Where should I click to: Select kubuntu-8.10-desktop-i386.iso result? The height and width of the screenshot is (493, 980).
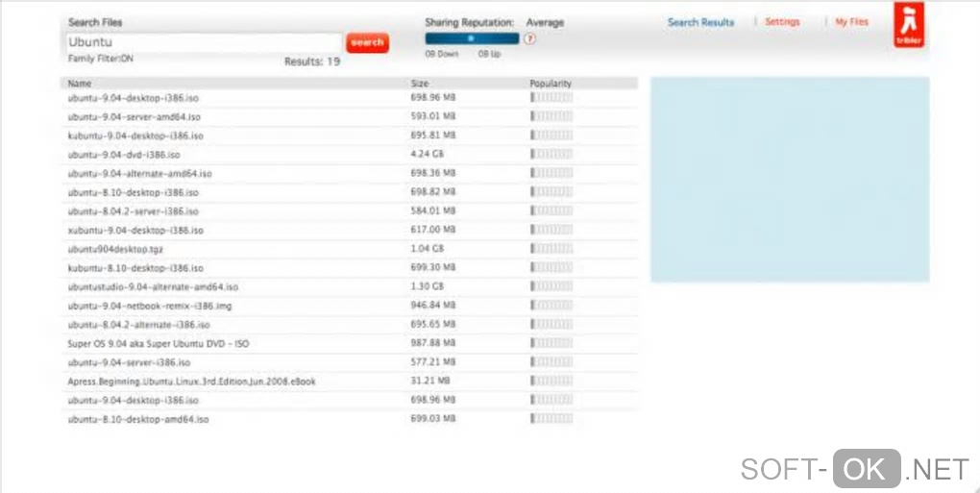pyautogui.click(x=349, y=267)
